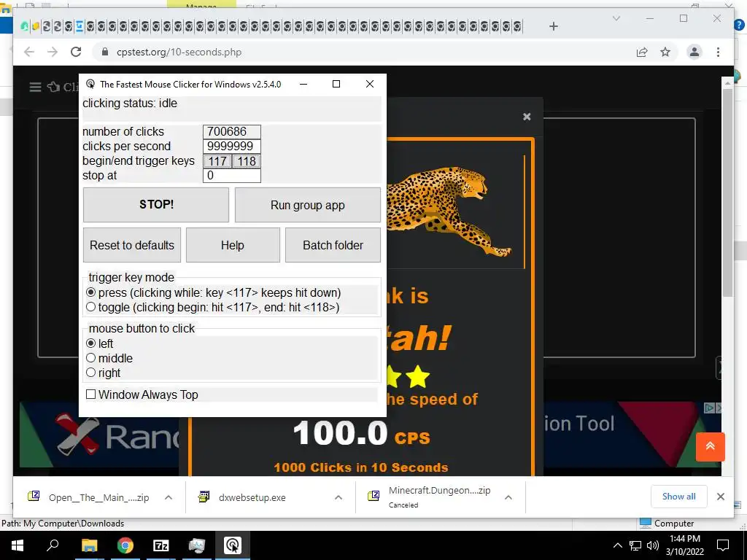Viewport: 747px width, 560px height.
Task: Go forward in Chrome browser
Action: click(x=53, y=52)
